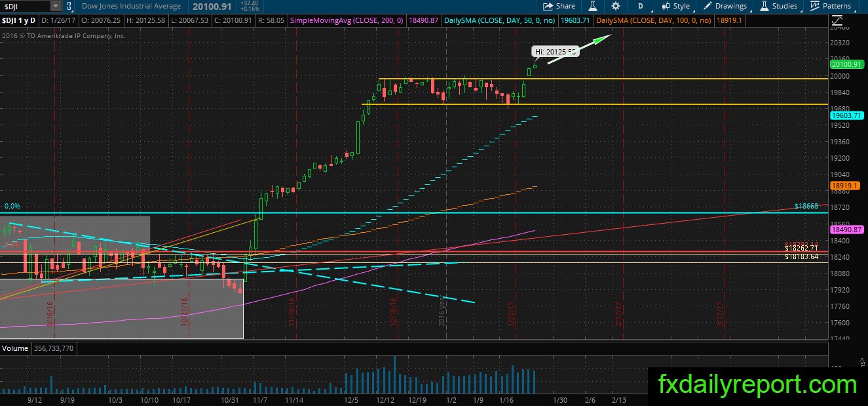This screenshot has height=406, width=868.
Task: Click the flask icon next to Studies
Action: [x=764, y=6]
